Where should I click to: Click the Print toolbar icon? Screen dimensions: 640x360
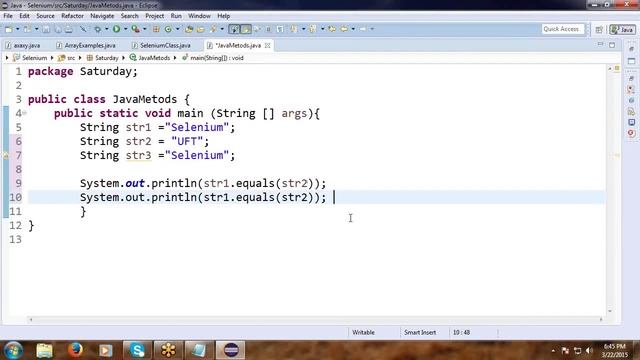69,29
